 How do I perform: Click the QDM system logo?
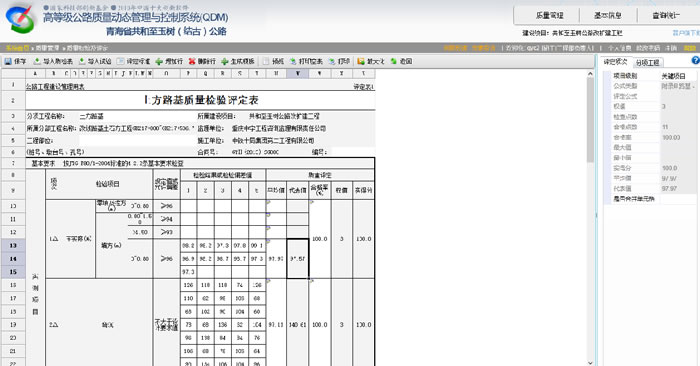(x=21, y=19)
